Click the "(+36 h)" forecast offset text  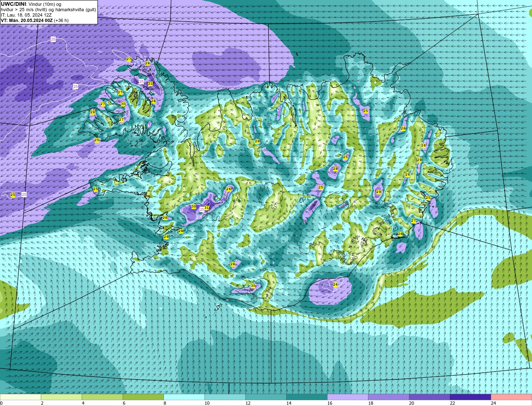62,20
